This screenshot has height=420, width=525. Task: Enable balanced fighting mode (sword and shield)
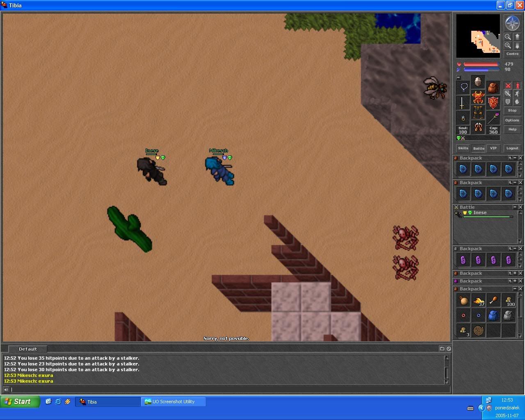pyautogui.click(x=508, y=94)
